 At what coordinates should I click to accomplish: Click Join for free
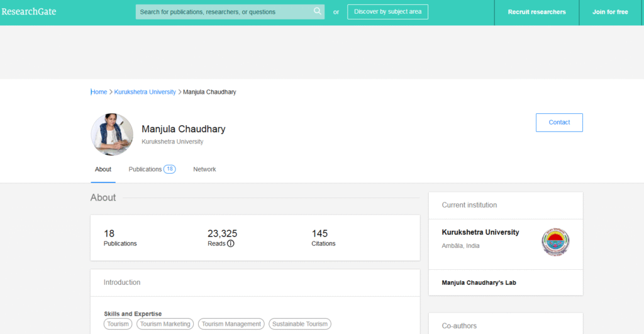click(x=610, y=12)
